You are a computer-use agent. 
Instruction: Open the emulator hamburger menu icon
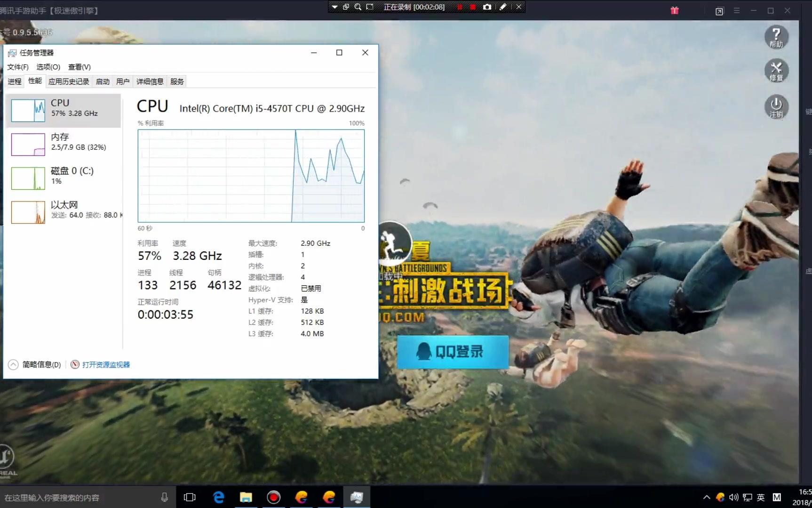[x=737, y=10]
